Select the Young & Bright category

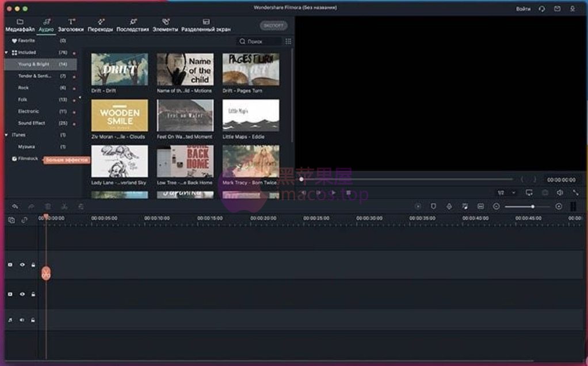tap(41, 64)
